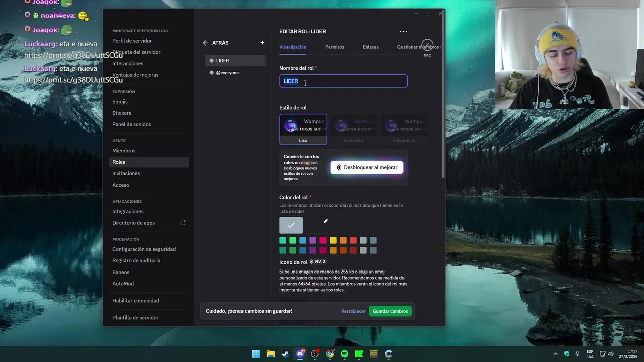This screenshot has height=362, width=644.
Task: Switch to the Enlaces tab
Action: pos(371,47)
